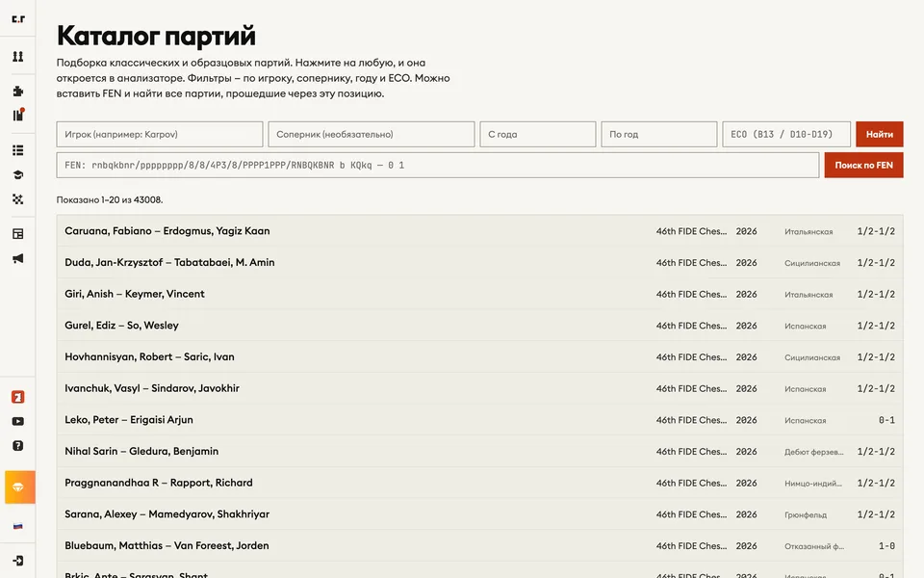Switch language using the Russian flag icon
Image resolution: width=924 pixels, height=578 pixels.
[x=18, y=526]
